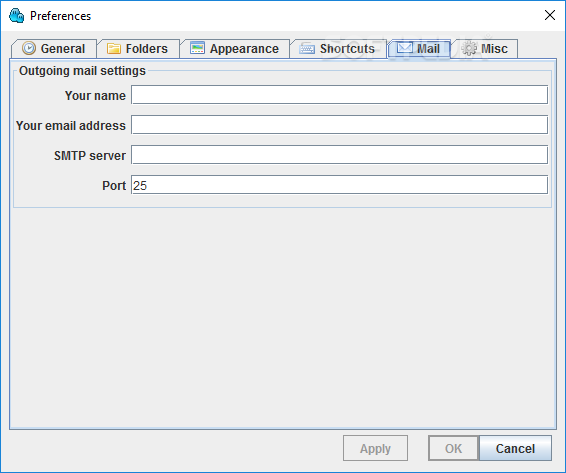
Task: Close the Preferences window
Action: 550,15
